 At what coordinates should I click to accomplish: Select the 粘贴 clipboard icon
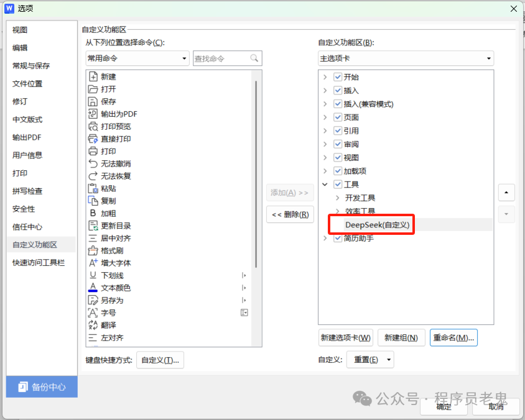pyautogui.click(x=93, y=188)
